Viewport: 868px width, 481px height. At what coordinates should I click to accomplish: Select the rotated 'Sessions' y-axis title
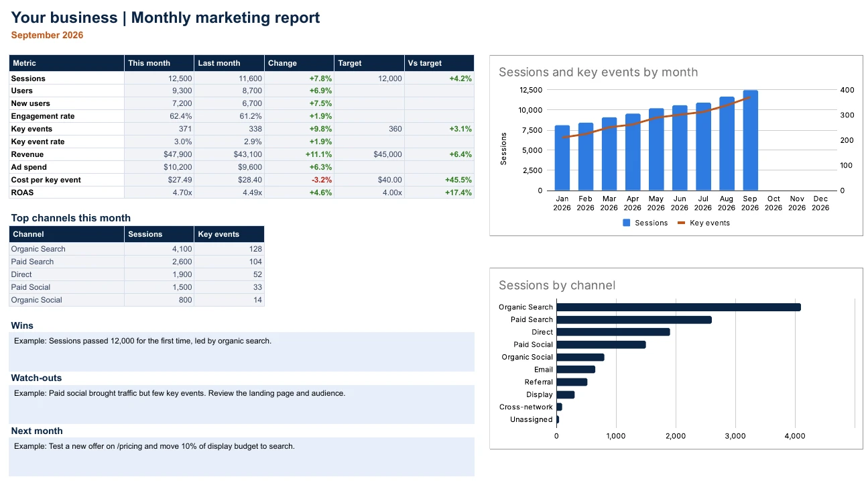pos(505,148)
